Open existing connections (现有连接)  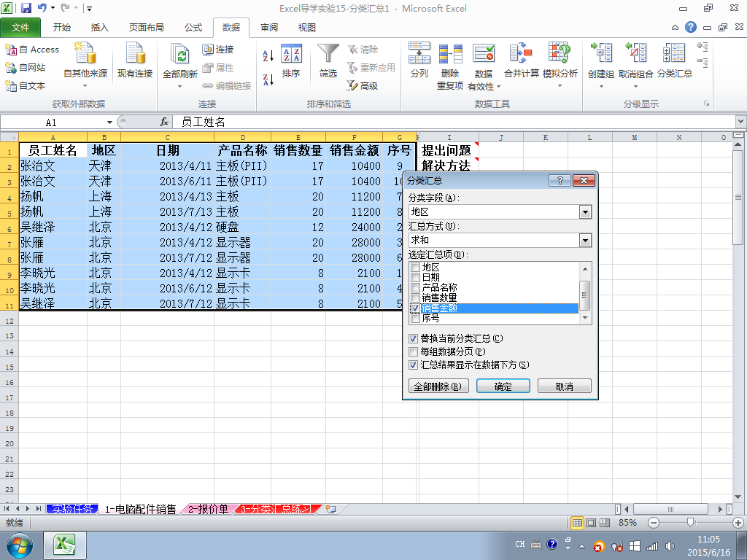[135, 61]
